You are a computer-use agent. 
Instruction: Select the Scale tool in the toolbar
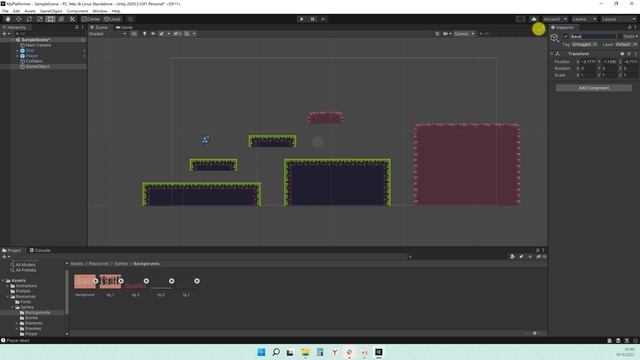[x=40, y=19]
